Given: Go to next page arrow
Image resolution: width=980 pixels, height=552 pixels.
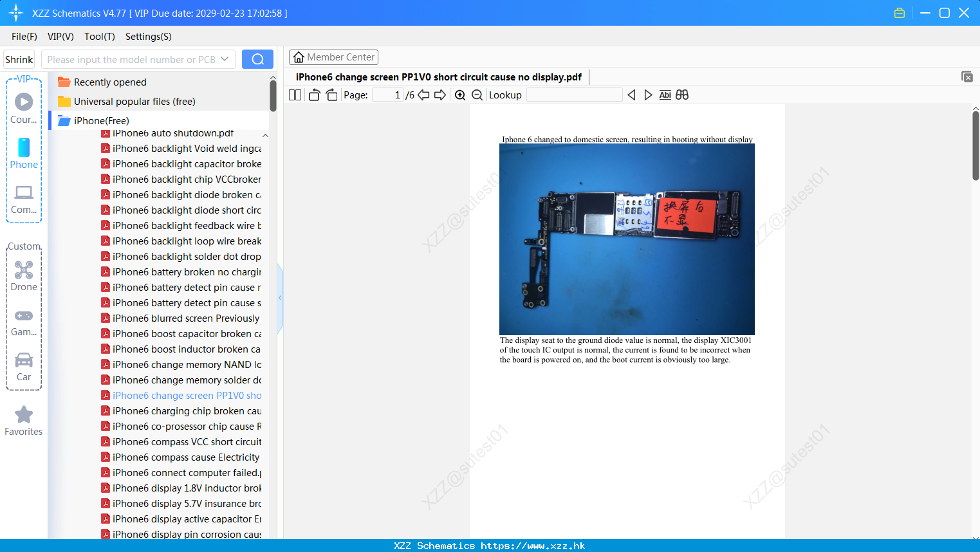Looking at the screenshot, I should point(440,95).
